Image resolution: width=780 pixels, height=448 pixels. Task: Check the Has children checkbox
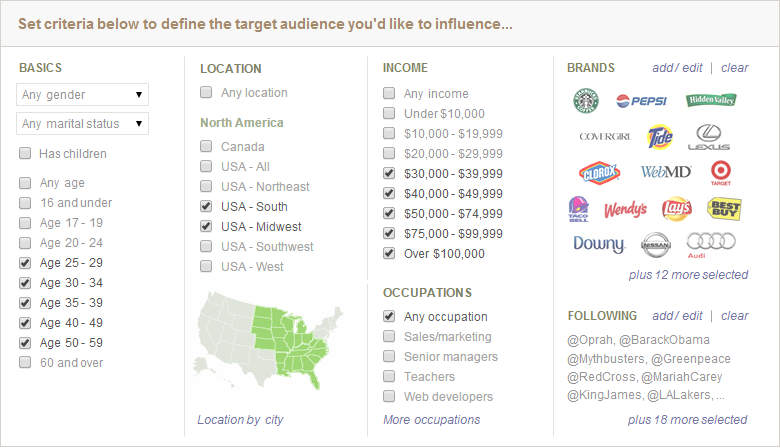click(x=25, y=153)
